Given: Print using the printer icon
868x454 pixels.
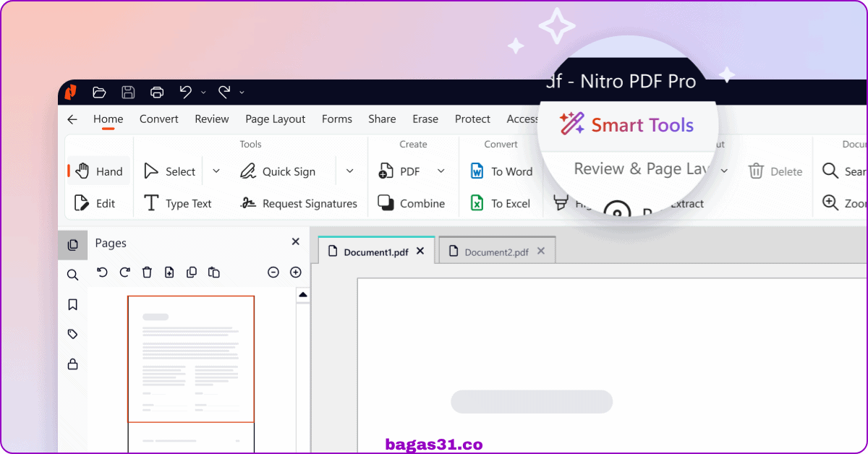Looking at the screenshot, I should (157, 92).
